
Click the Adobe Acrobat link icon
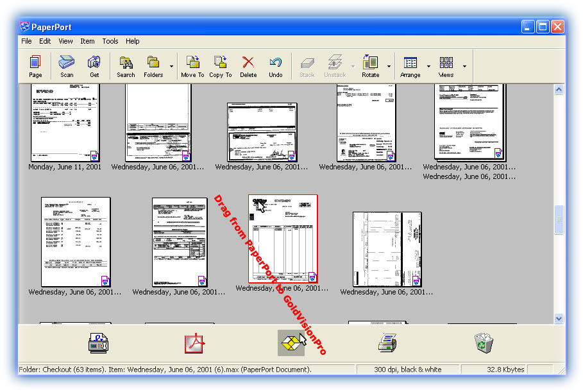[194, 343]
